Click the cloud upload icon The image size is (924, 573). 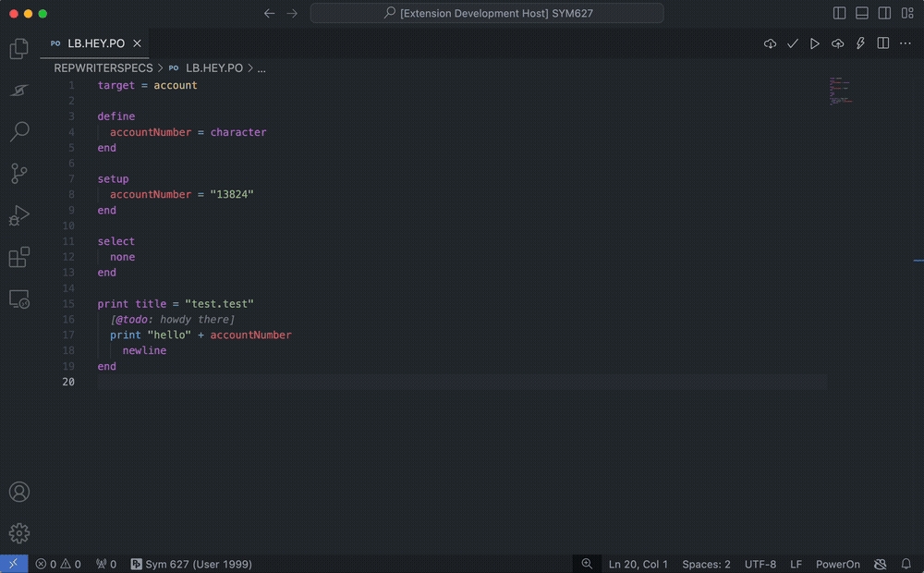838,43
